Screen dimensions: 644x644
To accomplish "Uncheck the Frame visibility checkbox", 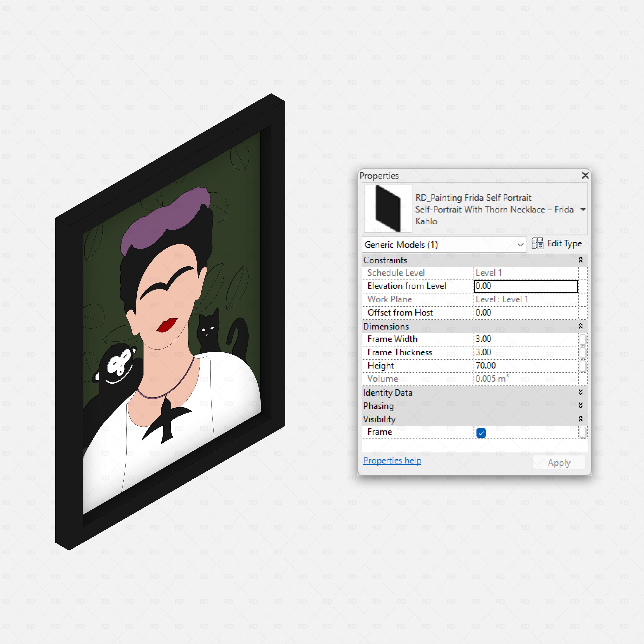I will [x=481, y=432].
